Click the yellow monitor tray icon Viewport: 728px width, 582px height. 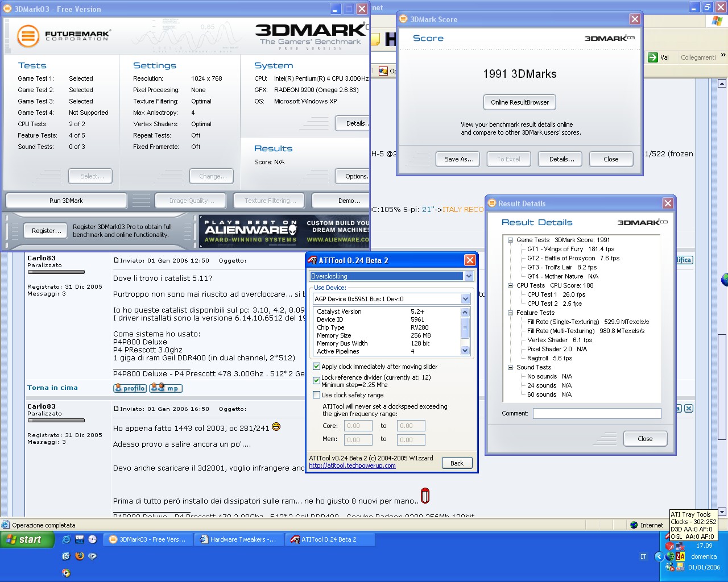coord(680,567)
